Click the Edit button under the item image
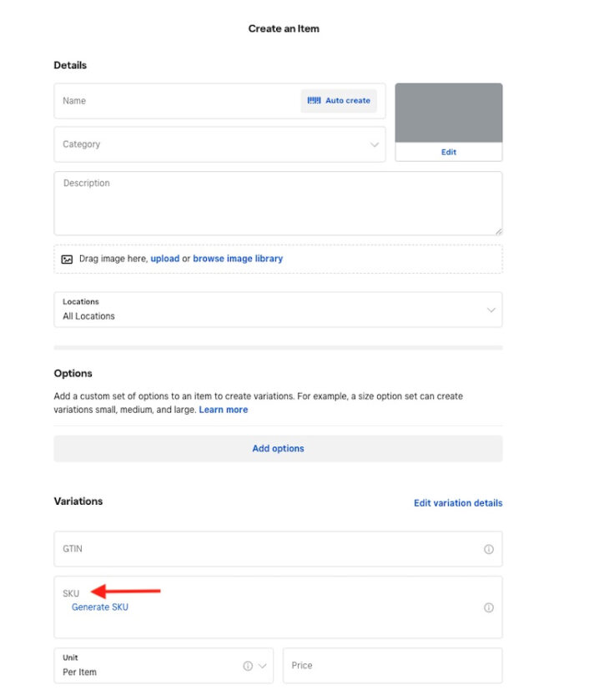The height and width of the screenshot is (700, 609). pos(448,152)
